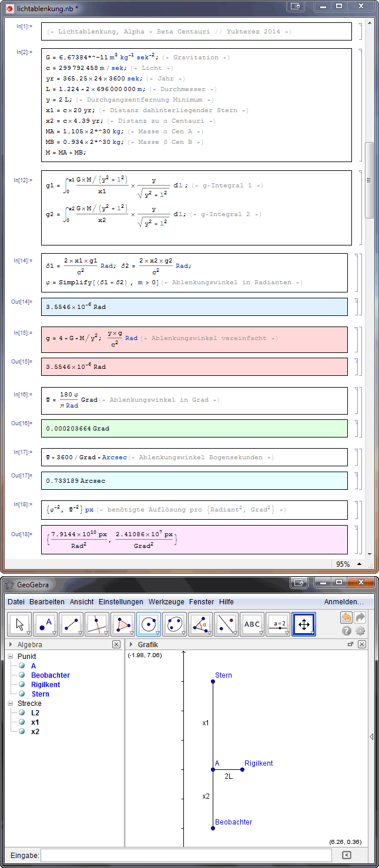Toggle visibility of point Beobachter

(22, 675)
